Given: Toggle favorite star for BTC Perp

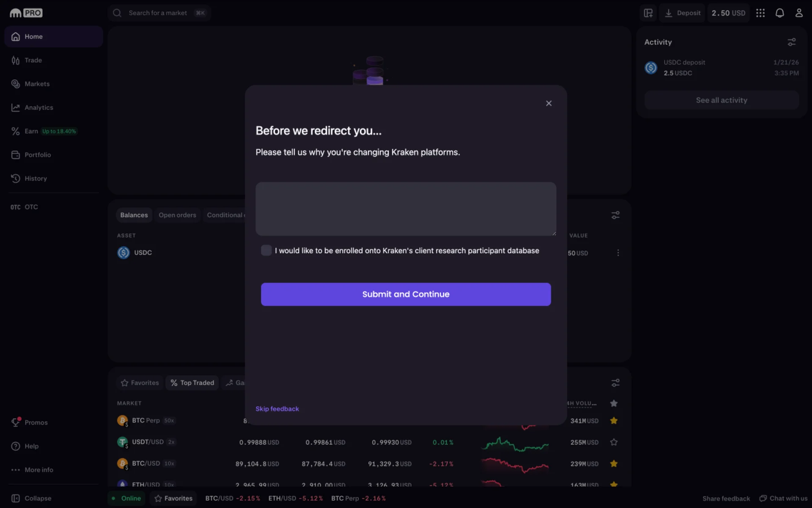Looking at the screenshot, I should 614,421.
